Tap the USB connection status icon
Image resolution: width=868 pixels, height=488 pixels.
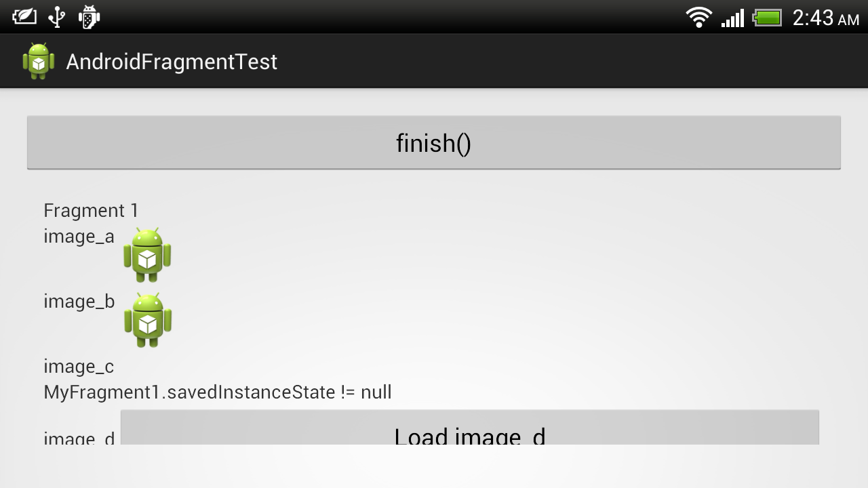pos(56,16)
